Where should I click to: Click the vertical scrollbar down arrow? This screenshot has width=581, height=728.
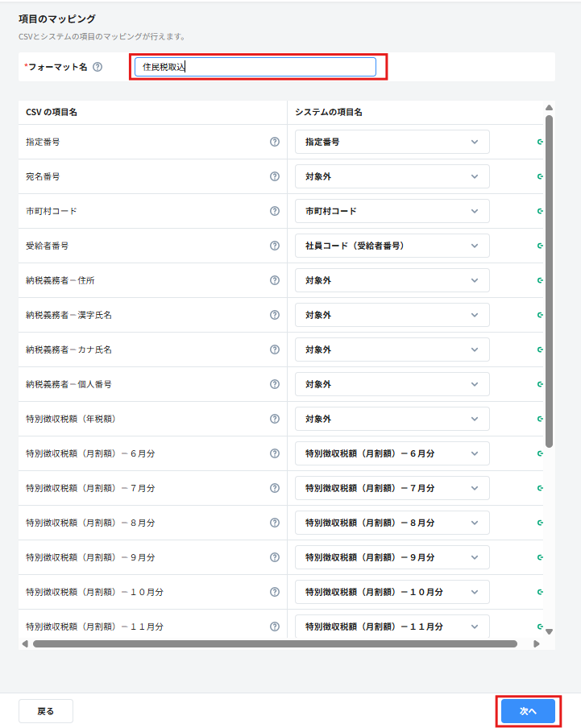tap(549, 631)
